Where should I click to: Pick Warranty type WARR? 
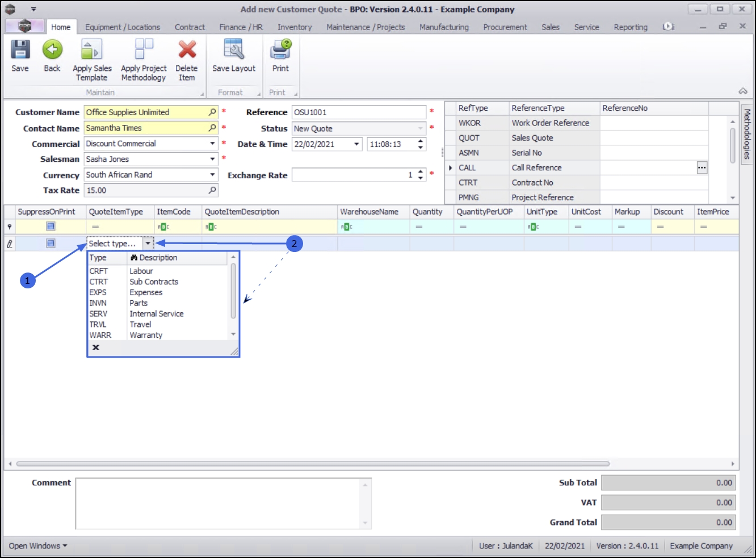pyautogui.click(x=158, y=335)
